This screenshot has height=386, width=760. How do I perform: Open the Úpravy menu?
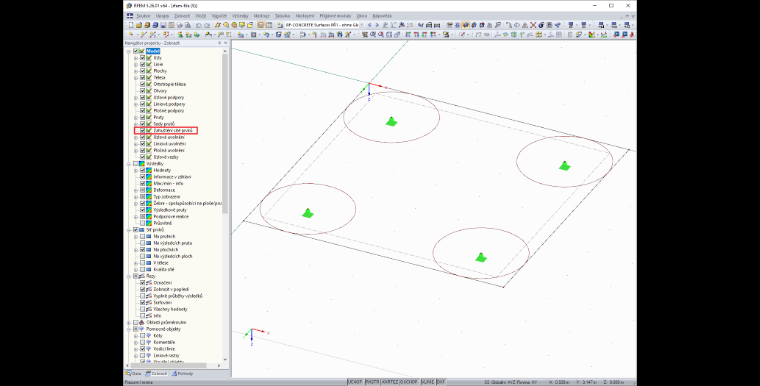point(162,16)
